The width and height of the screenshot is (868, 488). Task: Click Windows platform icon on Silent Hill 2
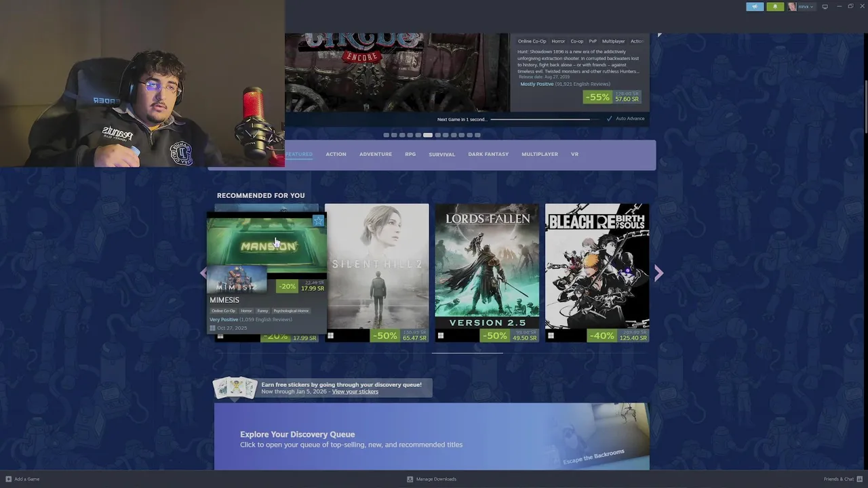point(330,335)
